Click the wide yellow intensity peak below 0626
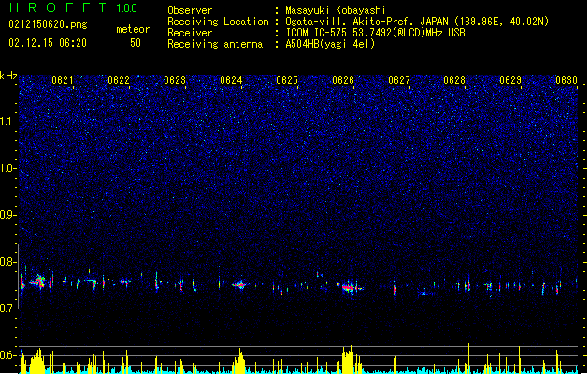The width and height of the screenshot is (588, 374). 349,360
